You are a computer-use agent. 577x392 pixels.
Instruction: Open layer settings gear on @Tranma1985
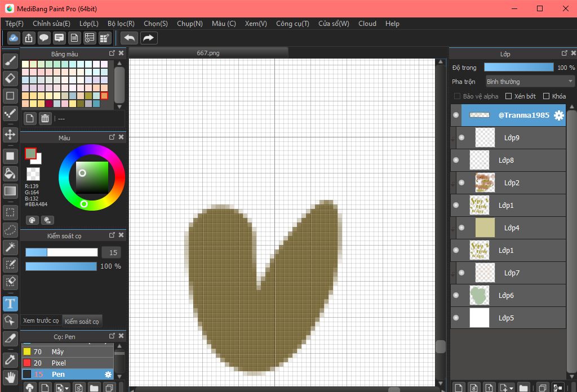(x=558, y=115)
